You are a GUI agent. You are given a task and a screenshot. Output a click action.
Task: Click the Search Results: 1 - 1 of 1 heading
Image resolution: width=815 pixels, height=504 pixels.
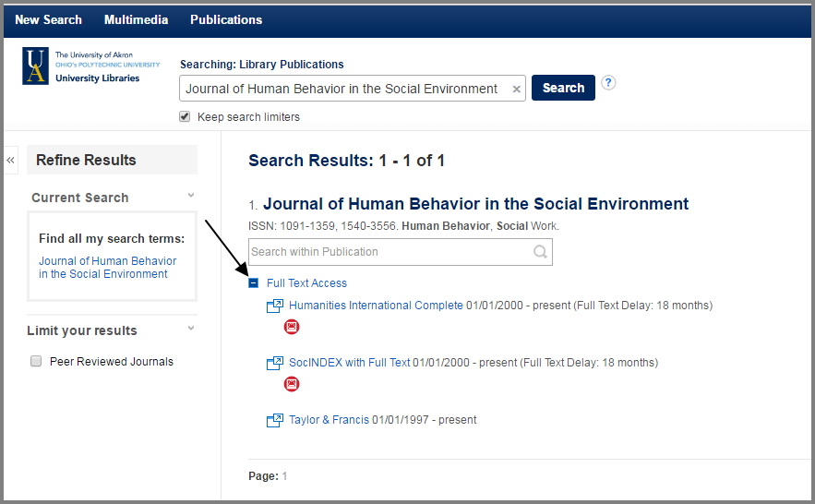tap(346, 161)
